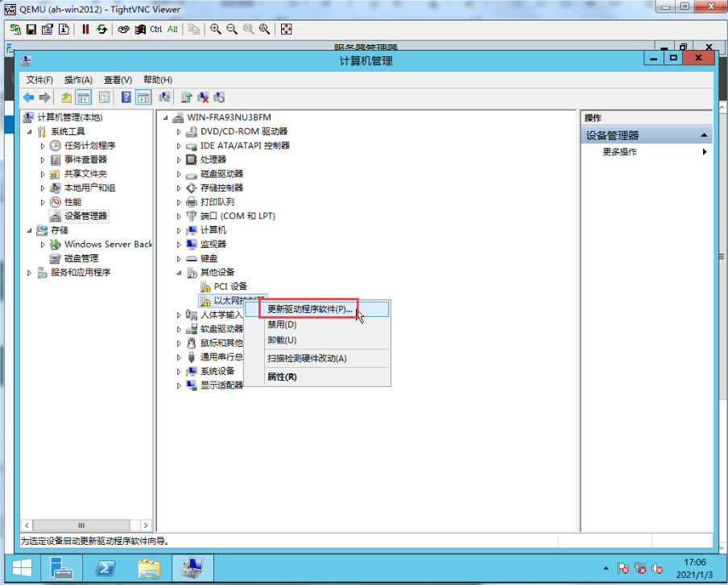Select 磁盘管理 in the left tree

(x=81, y=258)
